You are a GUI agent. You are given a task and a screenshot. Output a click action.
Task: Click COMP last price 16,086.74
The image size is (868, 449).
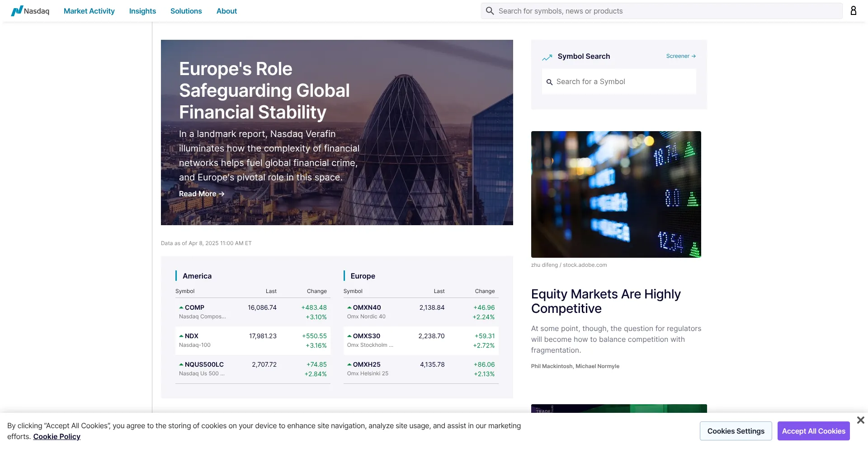262,307
